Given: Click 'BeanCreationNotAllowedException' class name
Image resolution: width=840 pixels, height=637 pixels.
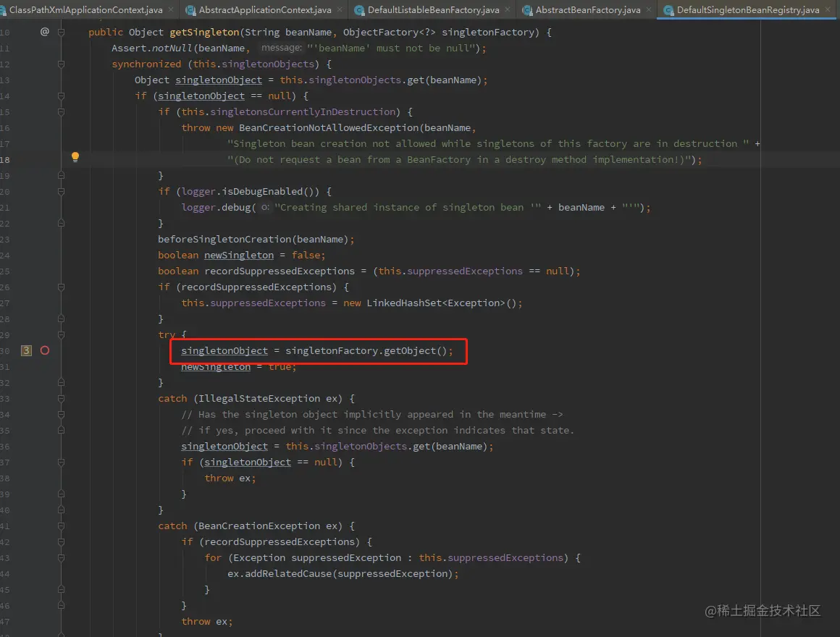Looking at the screenshot, I should (328, 128).
